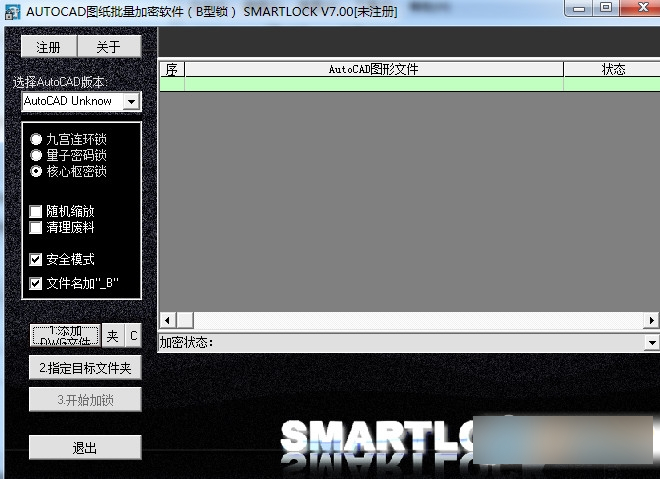Click the 状态 column header
The image size is (660, 479).
point(612,69)
